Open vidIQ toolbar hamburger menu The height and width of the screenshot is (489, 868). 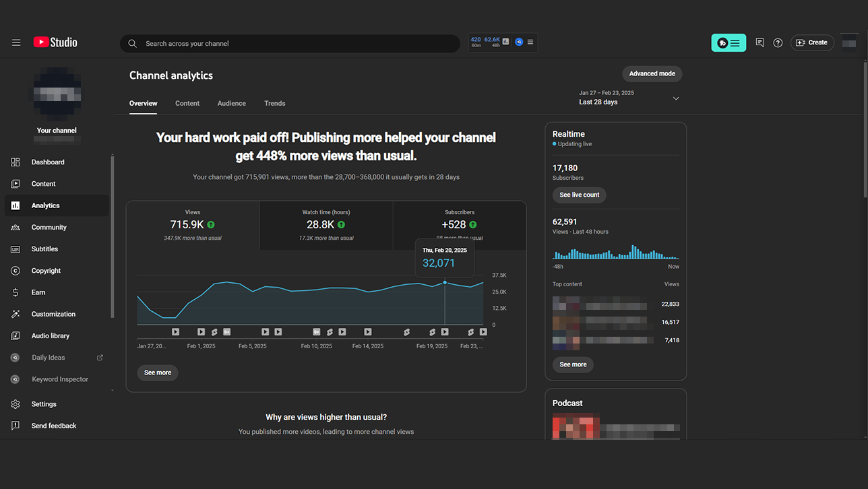pos(530,42)
